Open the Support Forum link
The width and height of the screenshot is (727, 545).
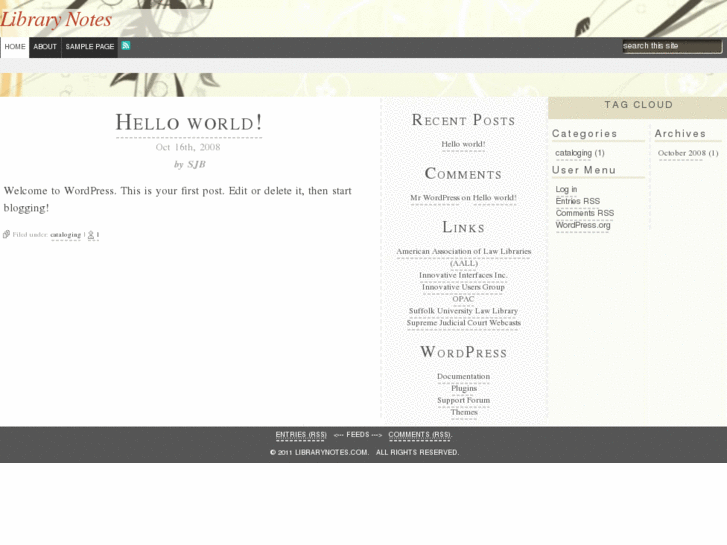pyautogui.click(x=464, y=400)
